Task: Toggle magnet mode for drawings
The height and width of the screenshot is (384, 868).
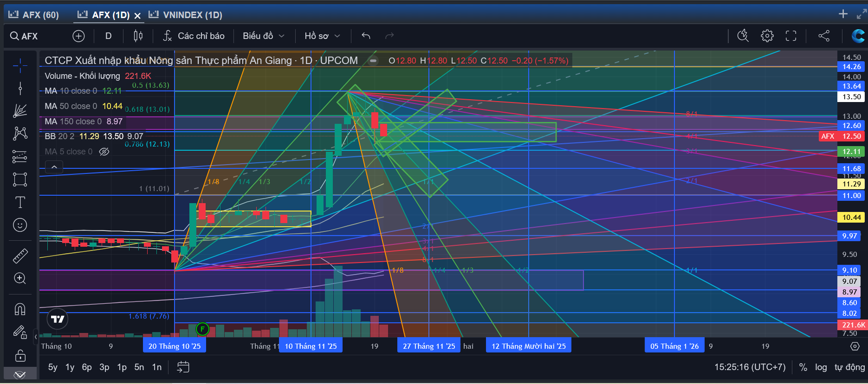Action: [x=20, y=309]
